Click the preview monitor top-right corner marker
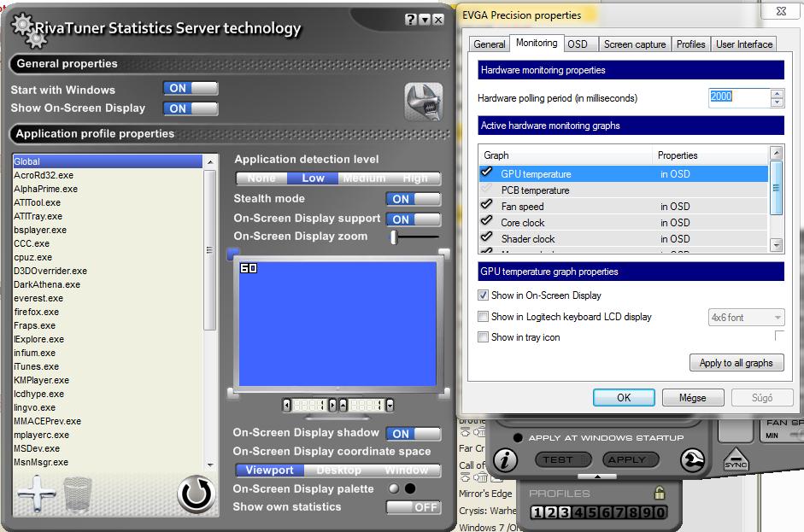Image resolution: width=804 pixels, height=532 pixels. point(444,253)
